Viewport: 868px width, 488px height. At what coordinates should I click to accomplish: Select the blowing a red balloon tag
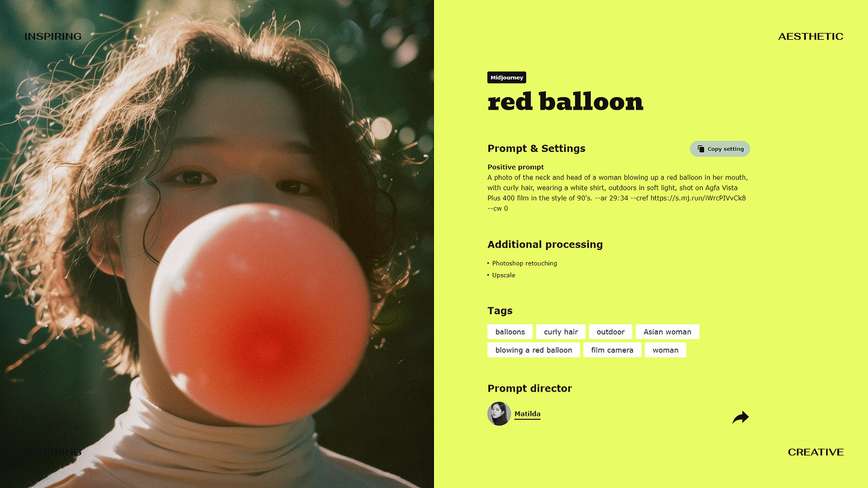pyautogui.click(x=533, y=350)
